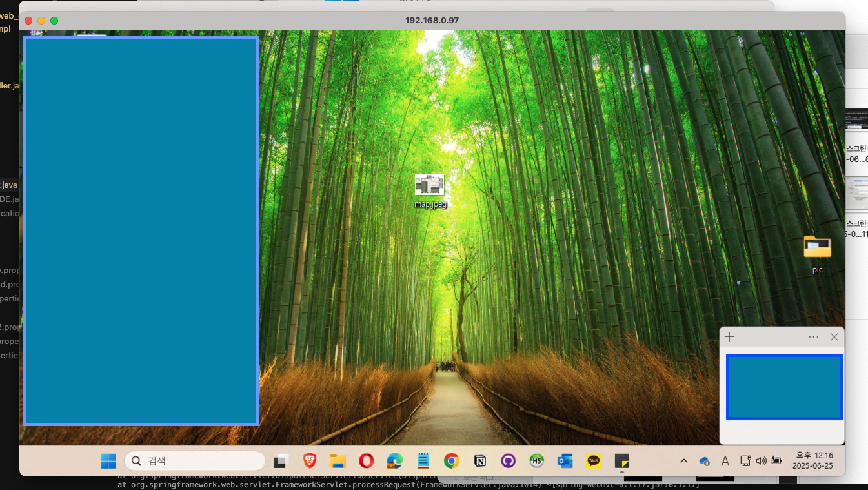Open Notion from the taskbar
The height and width of the screenshot is (490, 868).
[480, 461]
